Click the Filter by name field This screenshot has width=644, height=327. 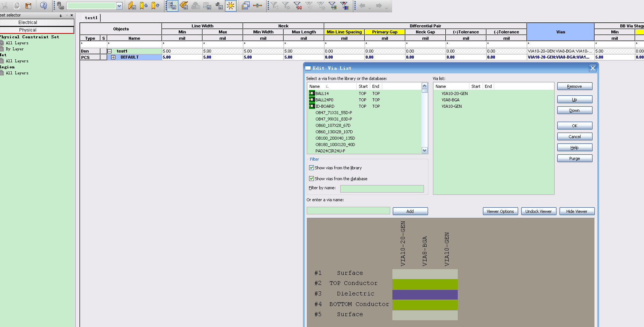pos(382,189)
